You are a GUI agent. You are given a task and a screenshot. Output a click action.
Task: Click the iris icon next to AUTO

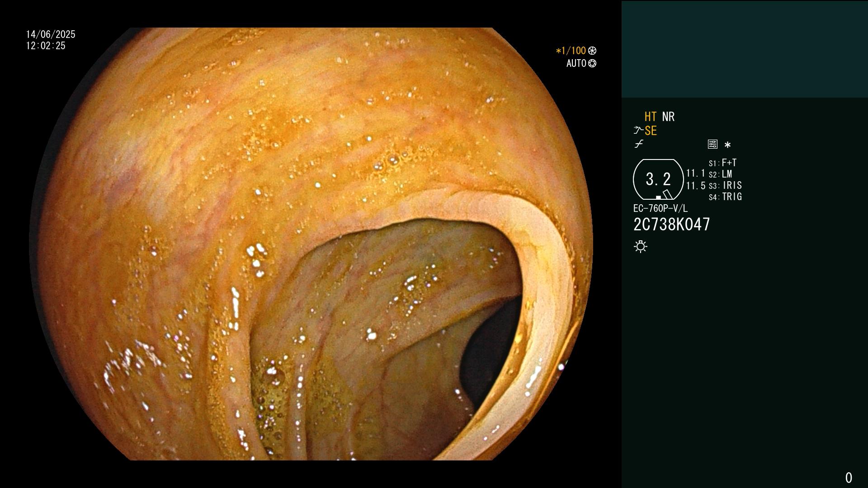(x=592, y=63)
